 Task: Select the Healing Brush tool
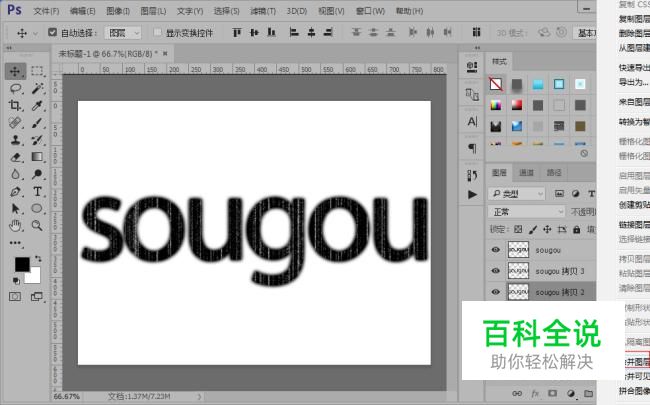[15, 123]
